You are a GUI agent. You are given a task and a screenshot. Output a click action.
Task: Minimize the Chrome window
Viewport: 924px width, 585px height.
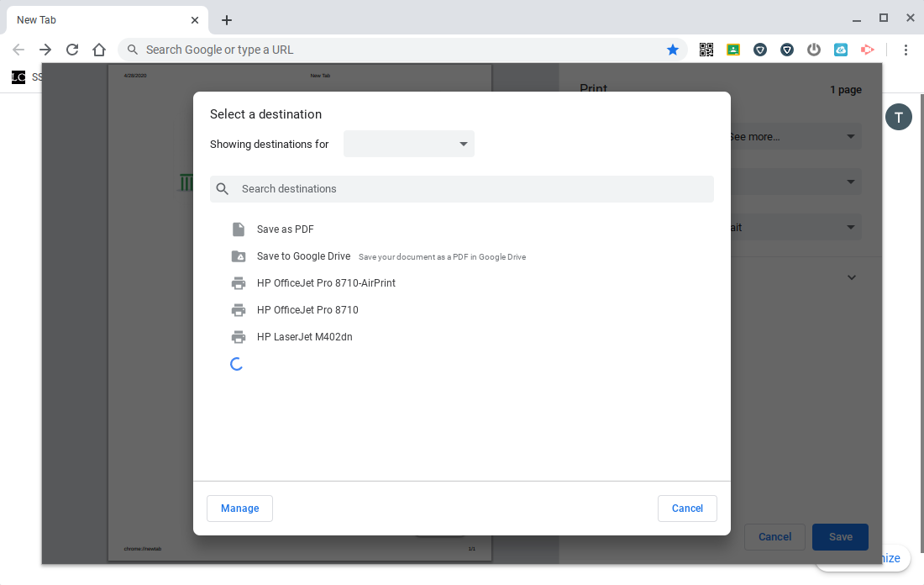(857, 20)
